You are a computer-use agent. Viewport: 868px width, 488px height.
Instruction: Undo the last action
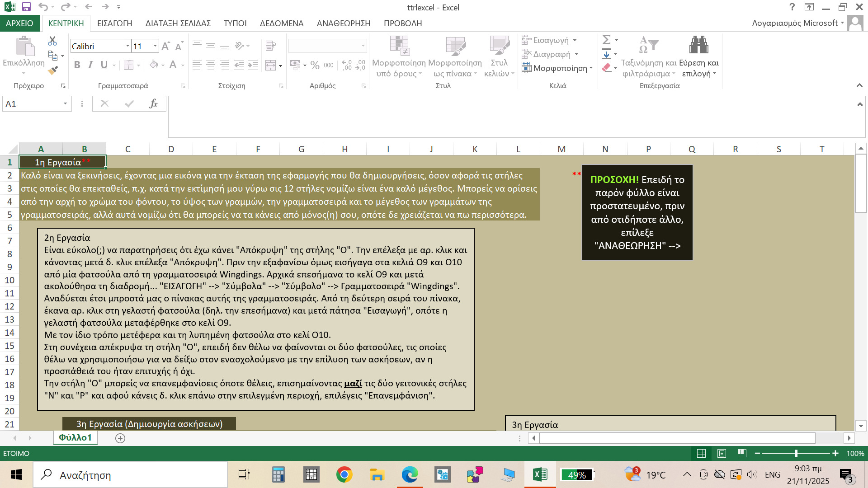[43, 7]
